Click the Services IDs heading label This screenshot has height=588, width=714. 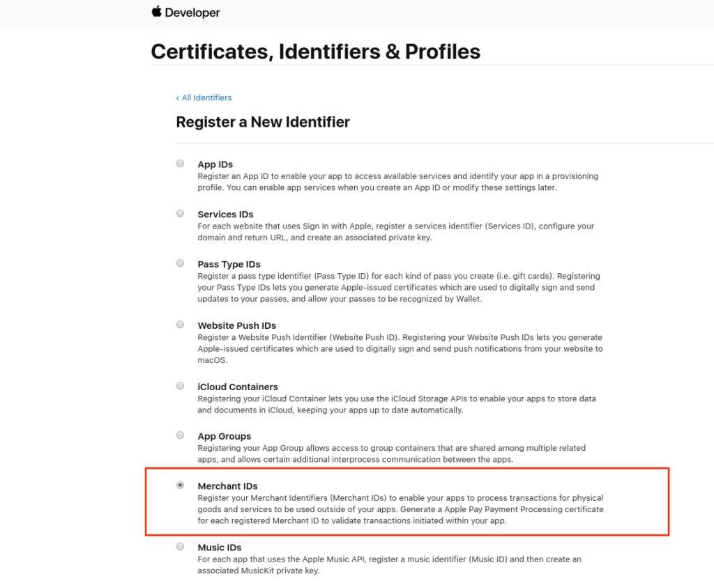[225, 215]
